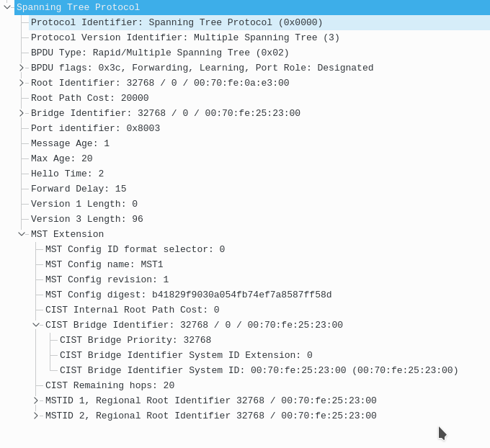Image resolution: width=490 pixels, height=448 pixels.
Task: Select the Protocol Identifier field
Action: click(x=177, y=22)
